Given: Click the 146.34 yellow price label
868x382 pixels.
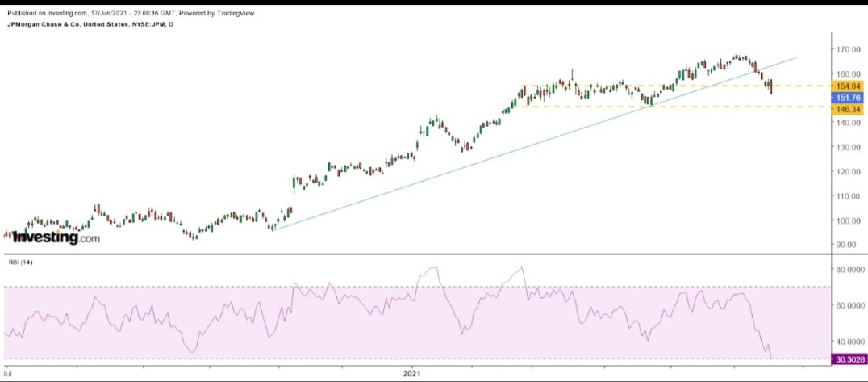Looking at the screenshot, I should click(848, 110).
